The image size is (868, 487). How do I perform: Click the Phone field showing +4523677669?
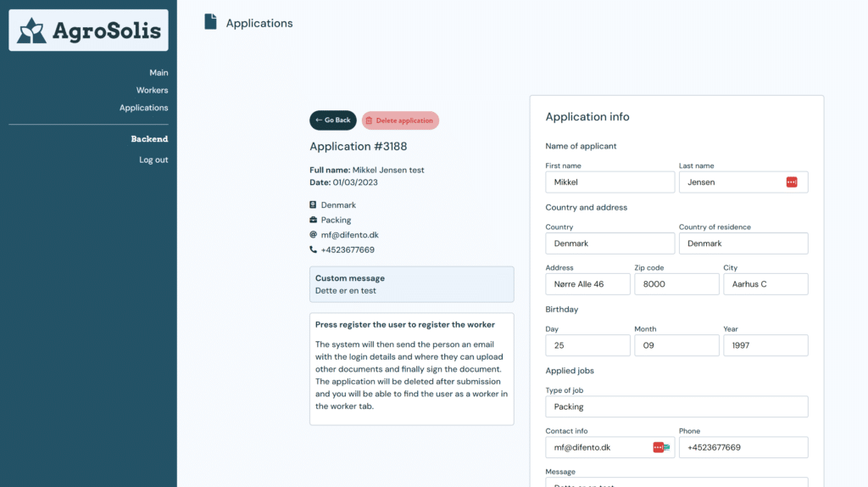point(743,447)
